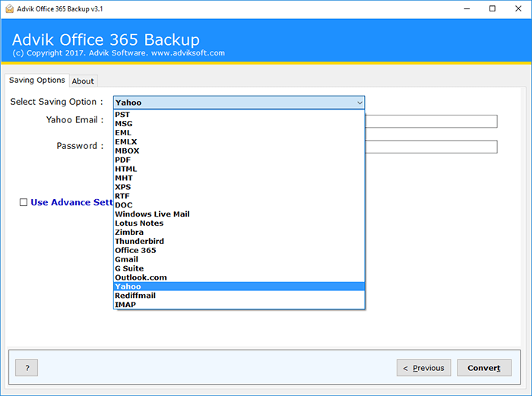Select Office 365 as saving option

point(239,250)
